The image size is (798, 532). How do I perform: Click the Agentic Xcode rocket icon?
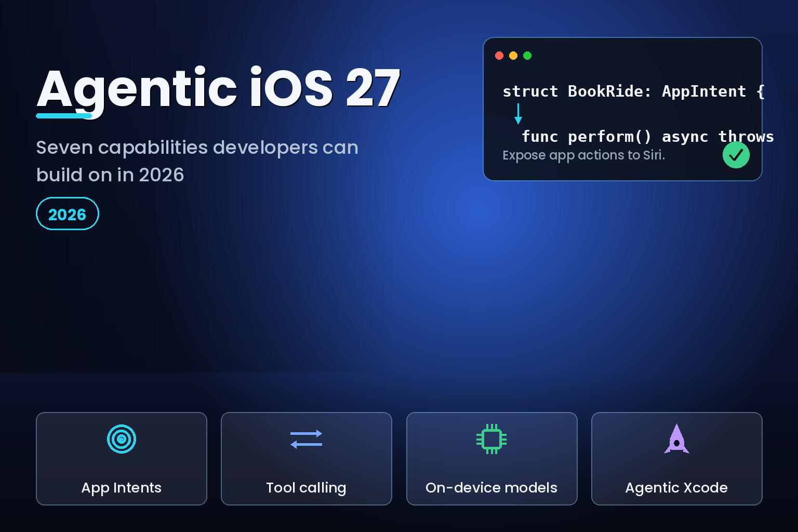(x=676, y=439)
